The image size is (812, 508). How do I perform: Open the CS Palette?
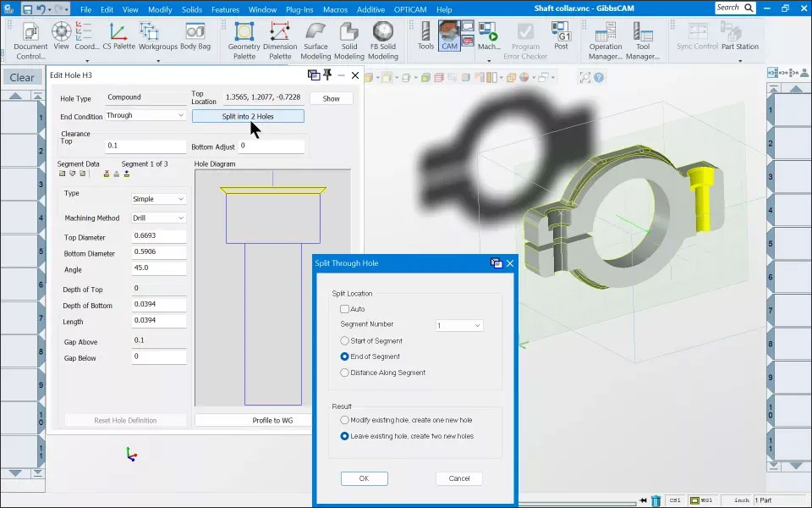tap(118, 36)
